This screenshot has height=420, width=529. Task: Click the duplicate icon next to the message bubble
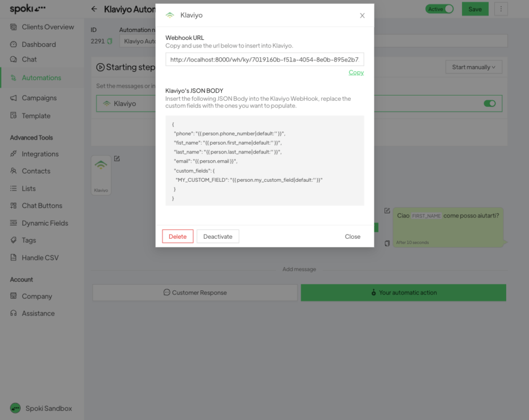coord(387,243)
